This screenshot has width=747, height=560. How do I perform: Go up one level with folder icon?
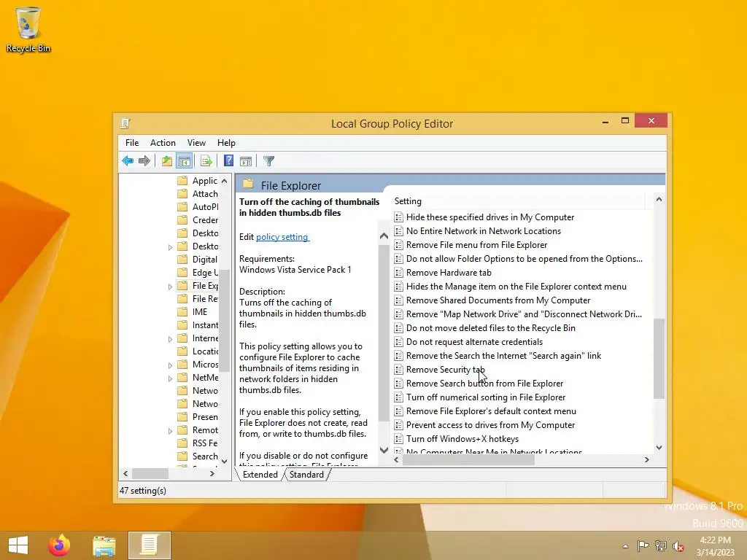point(166,161)
